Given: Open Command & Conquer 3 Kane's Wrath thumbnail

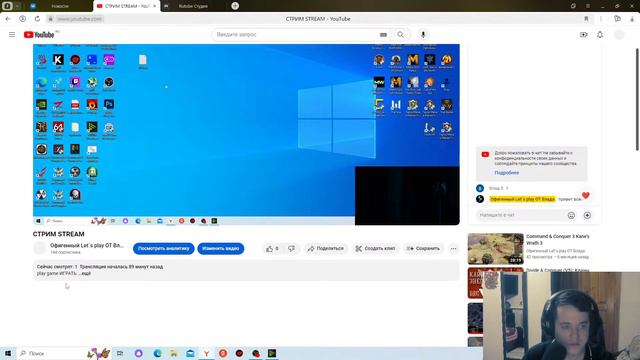Looking at the screenshot, I should (496, 249).
